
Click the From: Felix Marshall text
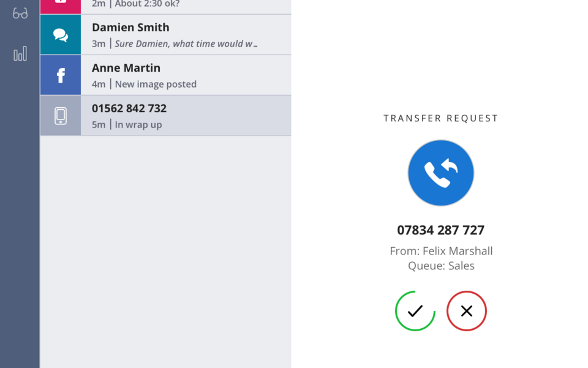click(441, 251)
